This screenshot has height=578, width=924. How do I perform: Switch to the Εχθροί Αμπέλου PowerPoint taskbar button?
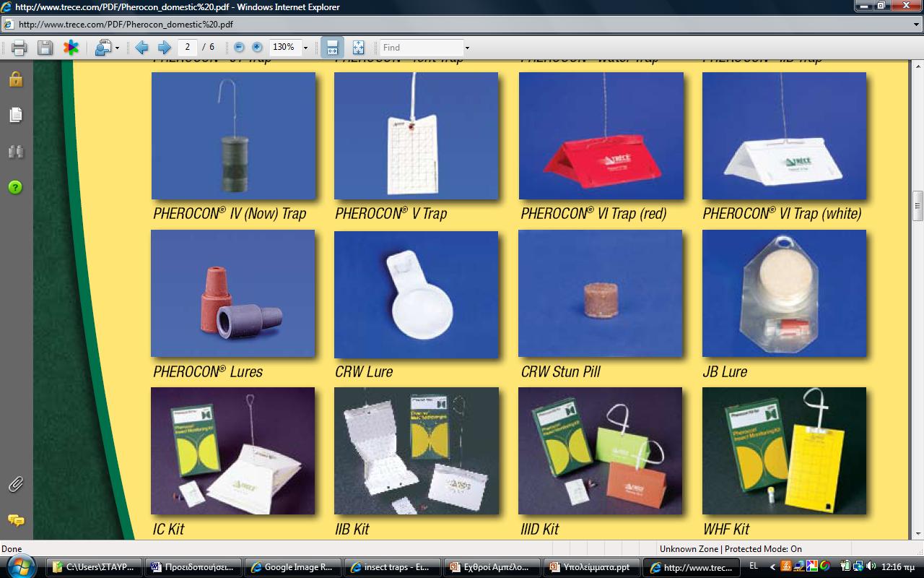(x=491, y=567)
